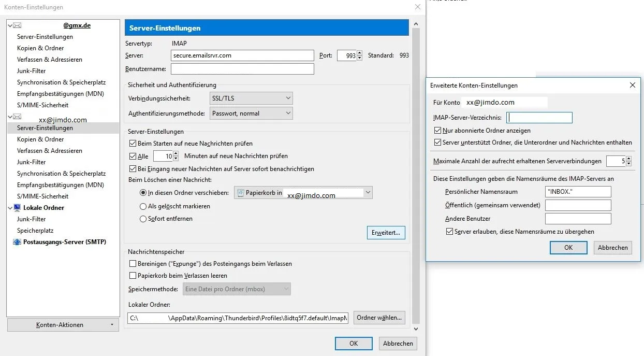Screen dimensions: 644x356
Task: Click the jimdo.com account envelope icon
Action: (x=17, y=117)
